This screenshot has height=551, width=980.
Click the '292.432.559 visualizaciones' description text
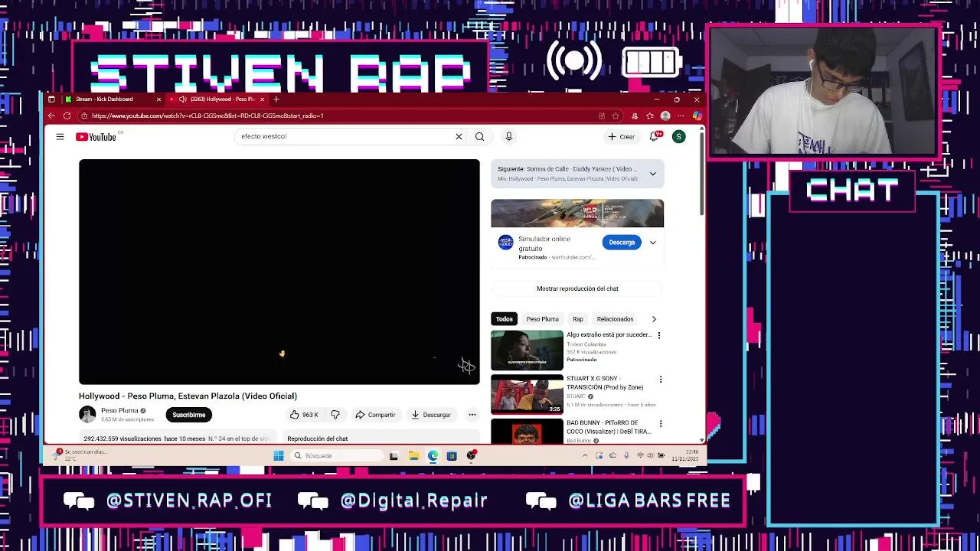click(x=122, y=439)
